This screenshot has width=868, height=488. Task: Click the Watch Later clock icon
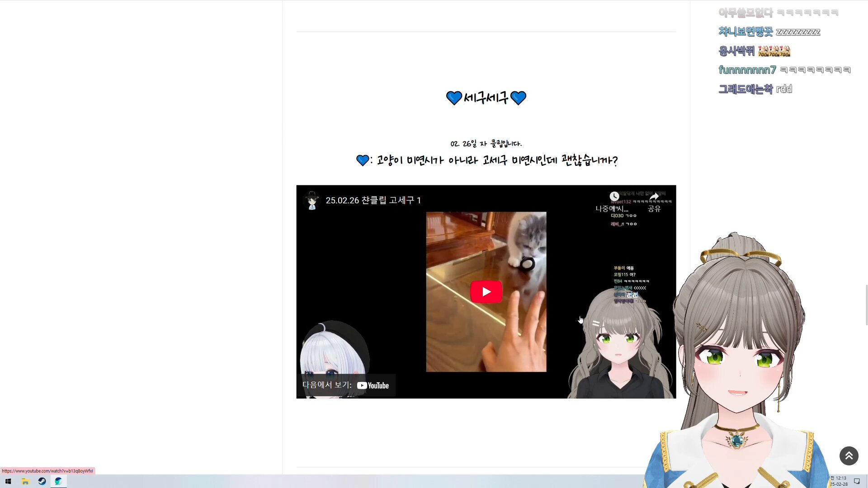pos(614,197)
